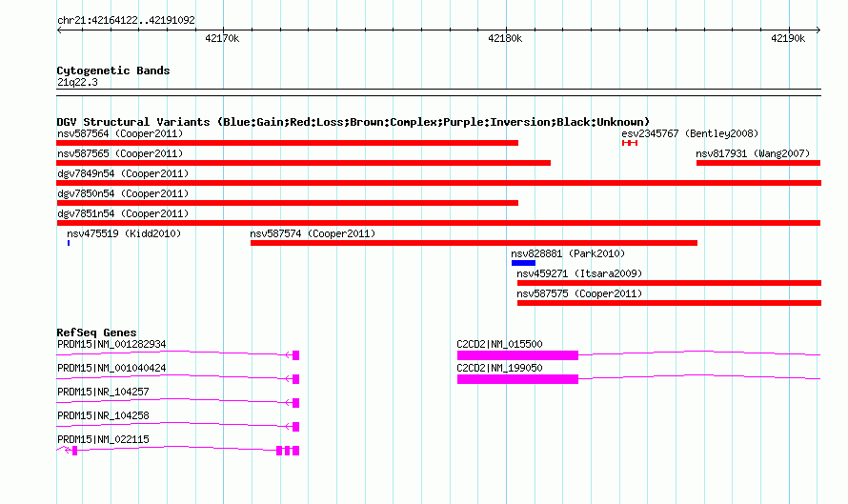848x504 pixels.
Task: Click the PRDM15|NM_001282934 label
Action: click(111, 345)
